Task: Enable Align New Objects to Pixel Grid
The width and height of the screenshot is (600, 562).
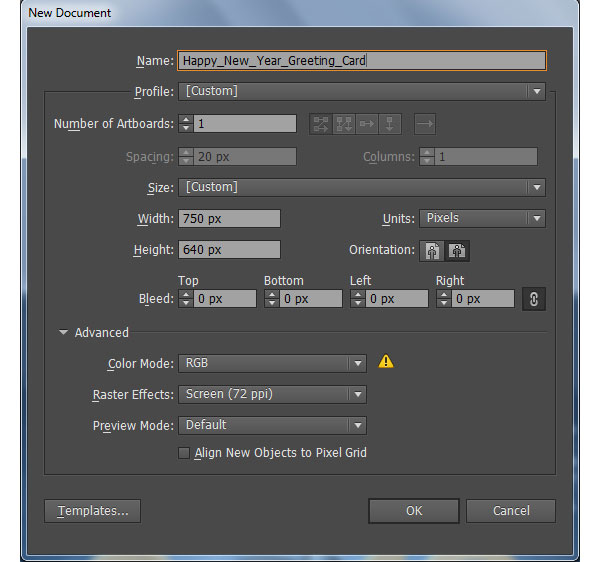Action: pyautogui.click(x=184, y=453)
